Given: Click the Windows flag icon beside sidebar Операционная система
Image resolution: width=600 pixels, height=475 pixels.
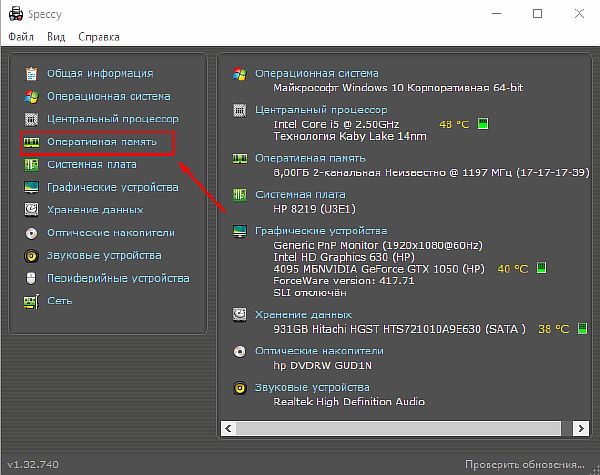Looking at the screenshot, I should pyautogui.click(x=31, y=96).
